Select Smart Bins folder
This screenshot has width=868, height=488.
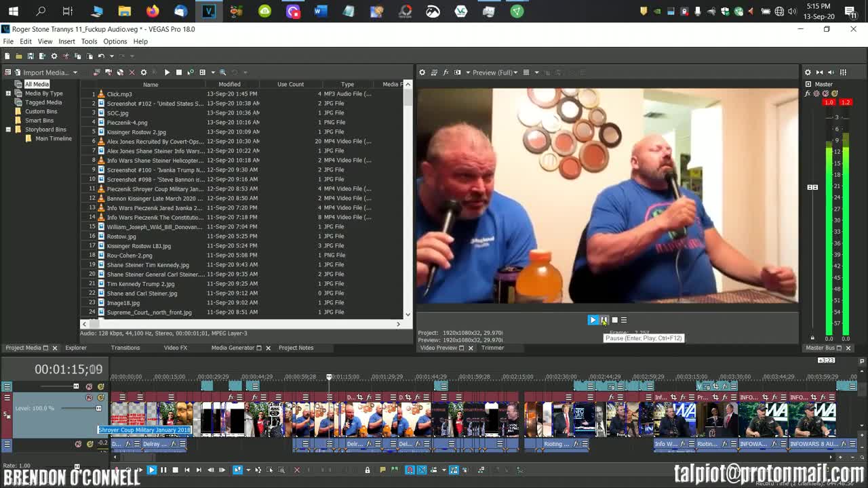coord(39,120)
